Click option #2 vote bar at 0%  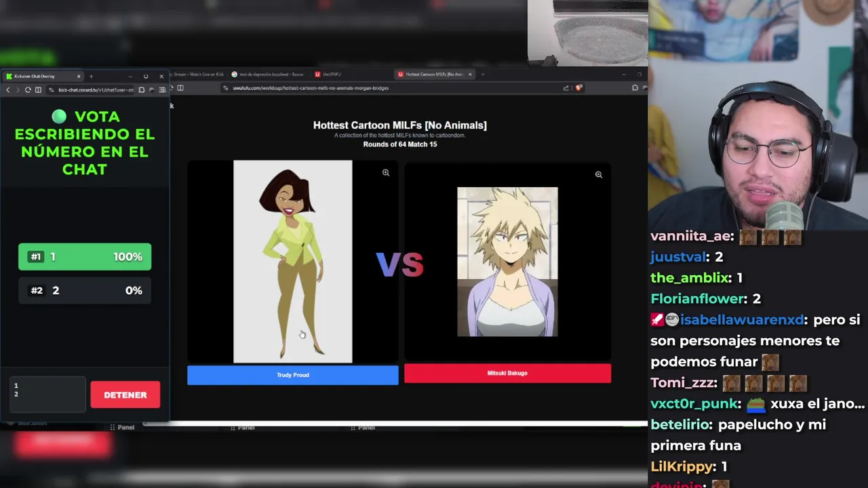85,290
